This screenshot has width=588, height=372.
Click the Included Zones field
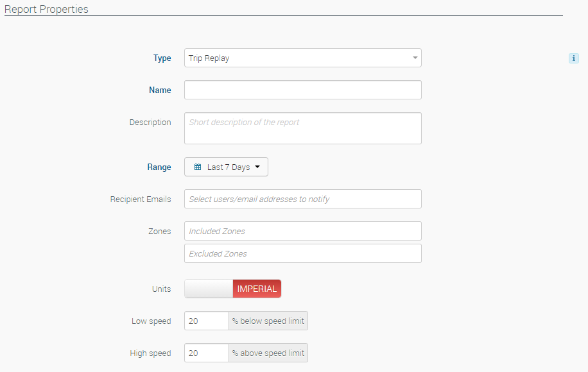click(x=302, y=231)
